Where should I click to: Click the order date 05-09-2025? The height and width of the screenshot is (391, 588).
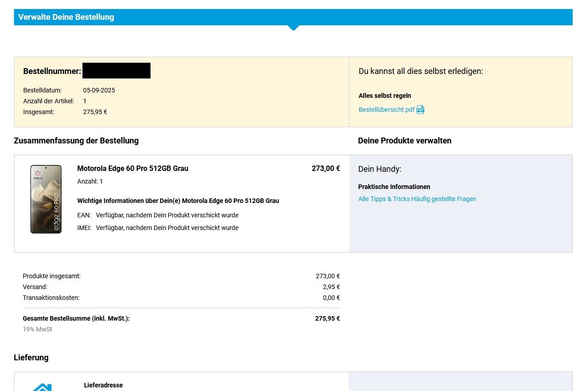click(99, 90)
